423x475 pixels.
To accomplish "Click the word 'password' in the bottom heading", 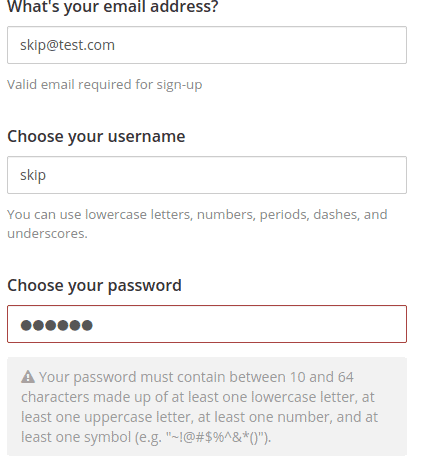I will pyautogui.click(x=145, y=286).
